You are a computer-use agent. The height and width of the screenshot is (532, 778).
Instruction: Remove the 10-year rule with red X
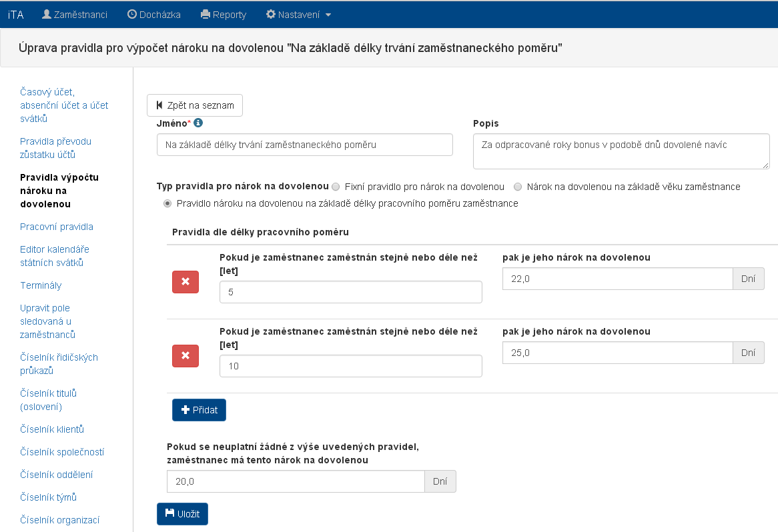185,356
